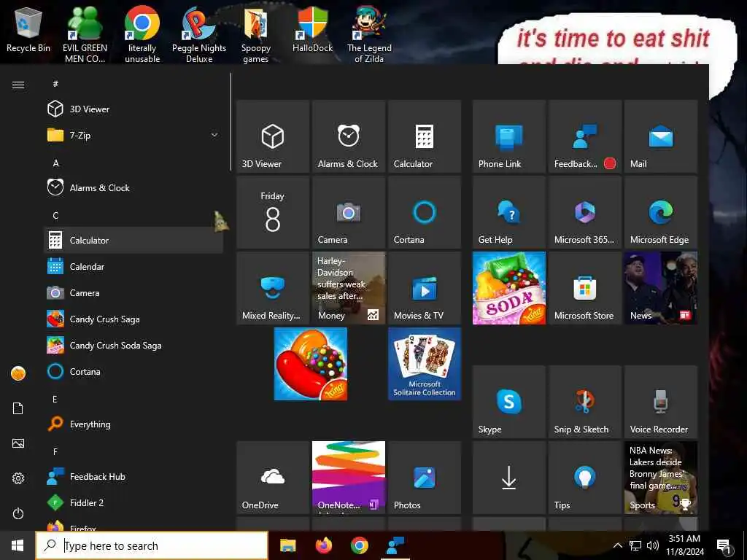The width and height of the screenshot is (747, 560).
Task: Open Candy Crush Soda Saga in the app list
Action: tap(133, 345)
